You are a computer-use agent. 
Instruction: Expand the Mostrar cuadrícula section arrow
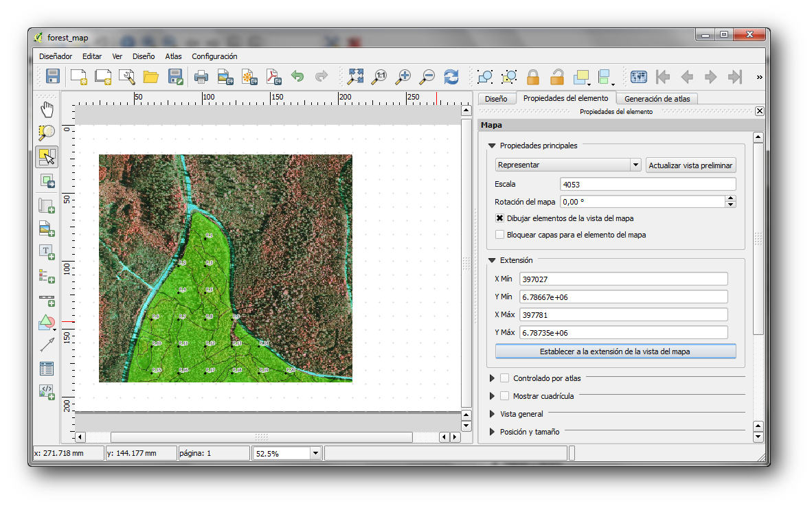[x=492, y=396]
